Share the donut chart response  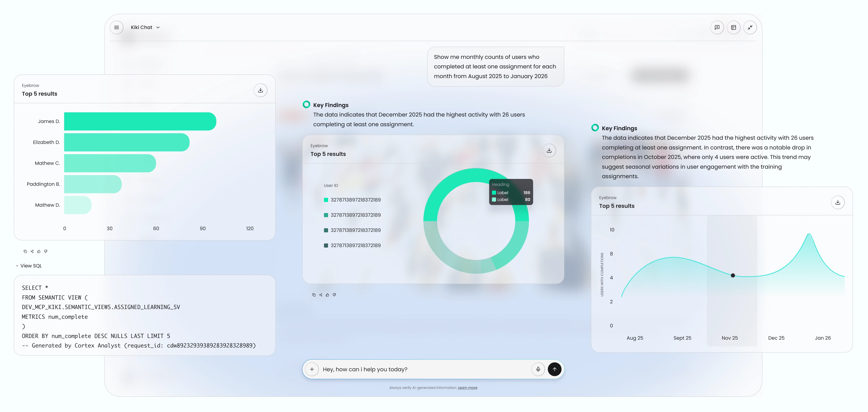click(320, 295)
